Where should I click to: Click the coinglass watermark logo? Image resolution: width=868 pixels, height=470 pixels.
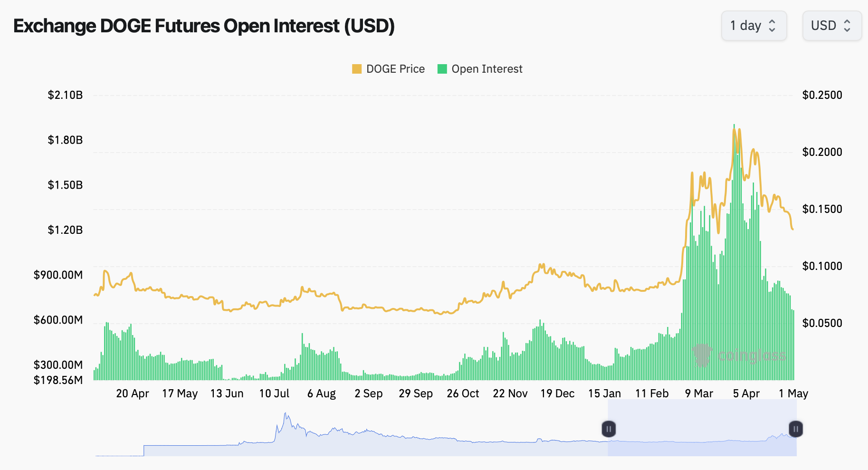coord(741,355)
